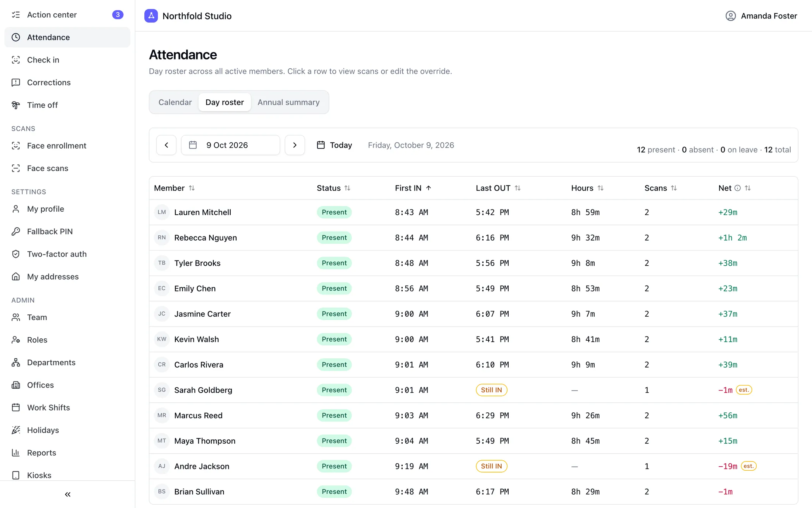Go to the previous day
The width and height of the screenshot is (812, 508).
tap(166, 145)
